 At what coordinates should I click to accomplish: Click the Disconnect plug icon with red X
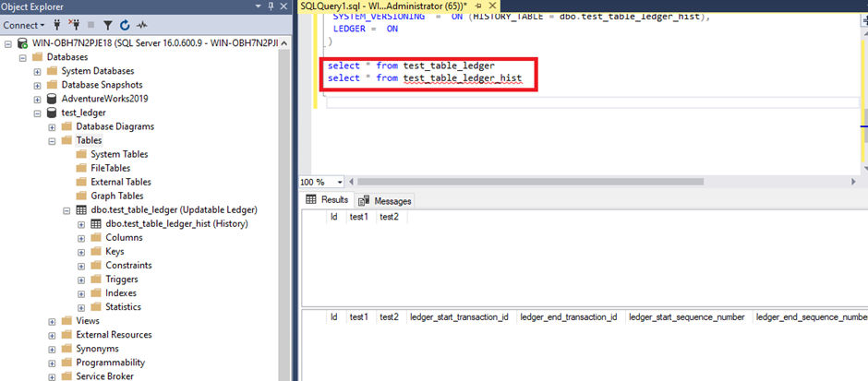74,25
